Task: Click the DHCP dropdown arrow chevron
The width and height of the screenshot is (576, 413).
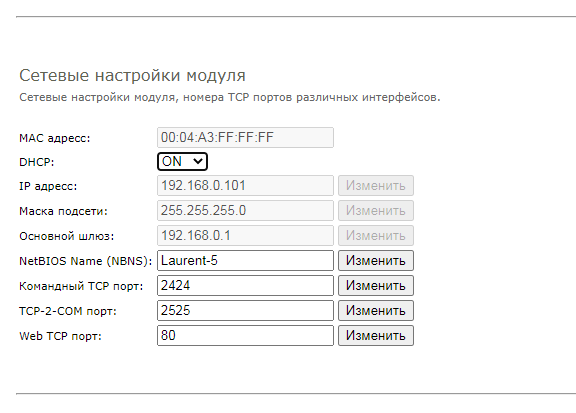Action: click(x=198, y=161)
